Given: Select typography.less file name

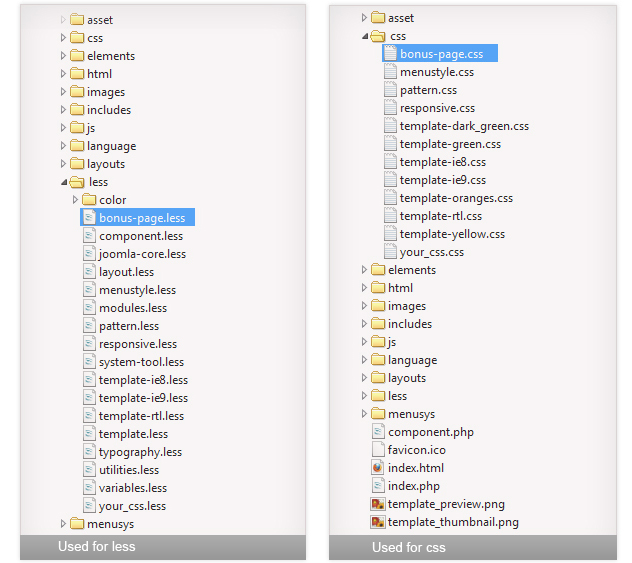Looking at the screenshot, I should click(x=140, y=452).
